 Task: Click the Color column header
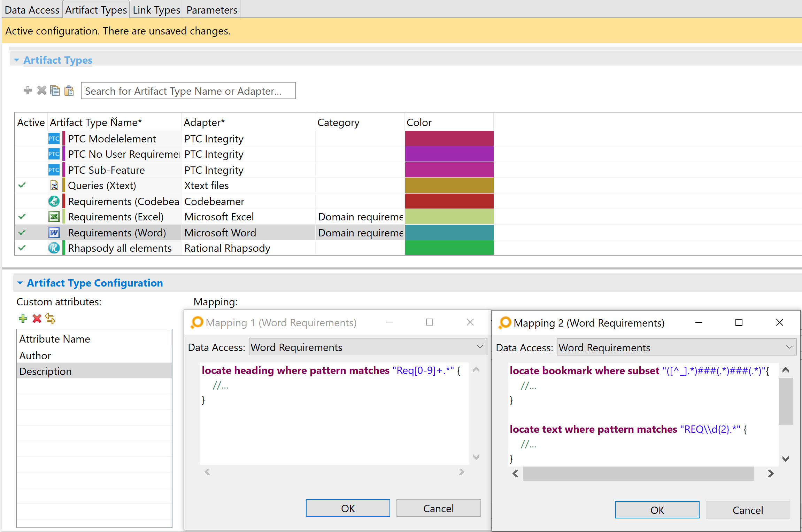pos(449,122)
